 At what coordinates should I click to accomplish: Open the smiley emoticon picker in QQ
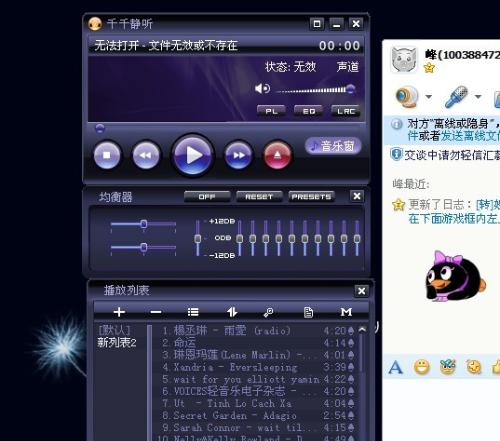pyautogui.click(x=422, y=368)
